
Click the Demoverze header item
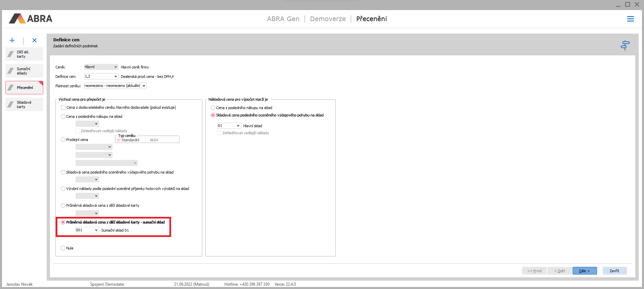[328, 19]
